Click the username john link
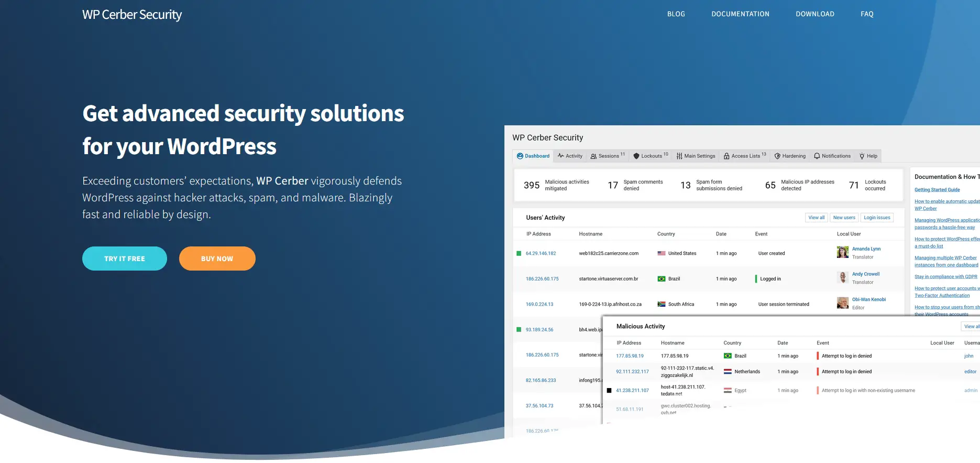 pos(968,356)
